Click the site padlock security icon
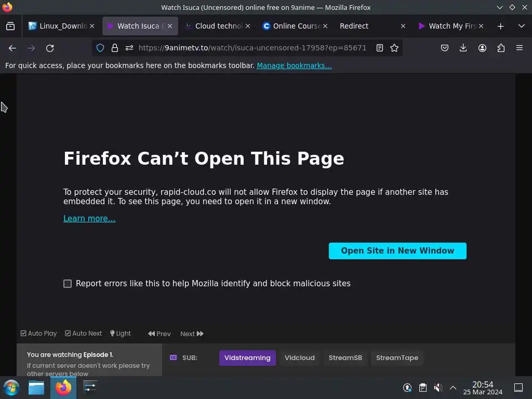The image size is (532, 399). click(x=115, y=48)
